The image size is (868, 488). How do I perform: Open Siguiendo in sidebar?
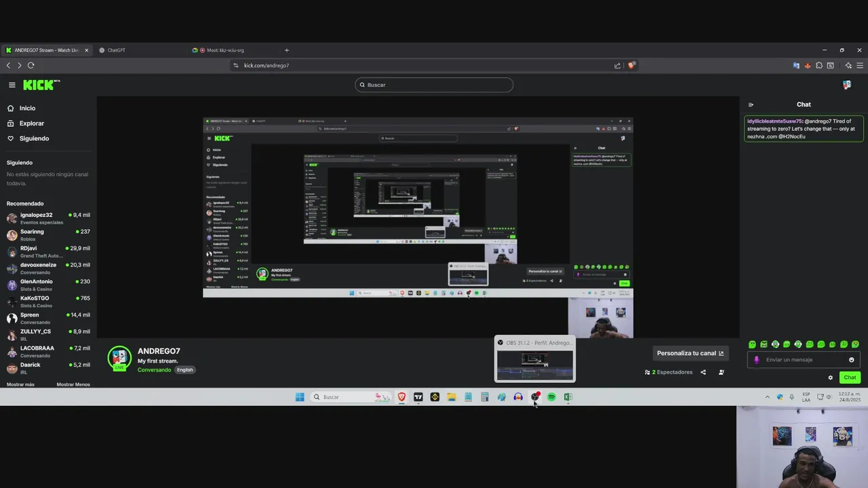click(x=34, y=138)
